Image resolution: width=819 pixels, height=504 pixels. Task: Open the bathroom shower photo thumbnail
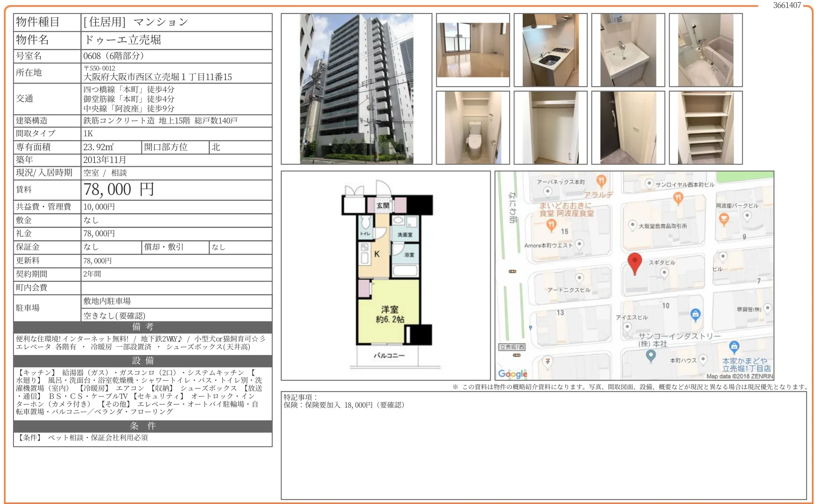pyautogui.click(x=705, y=50)
